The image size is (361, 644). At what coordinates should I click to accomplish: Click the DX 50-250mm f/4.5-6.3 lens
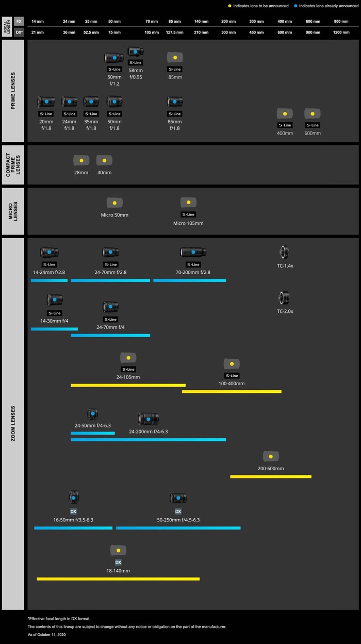coord(178,498)
